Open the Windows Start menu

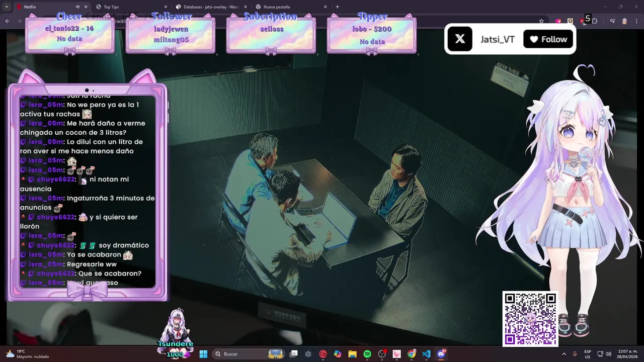click(203, 354)
